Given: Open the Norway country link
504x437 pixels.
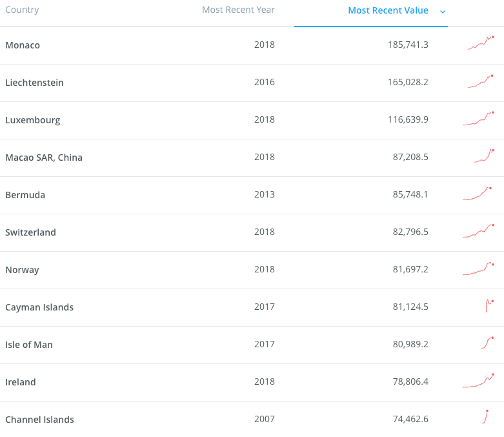Looking at the screenshot, I should coord(22,270).
